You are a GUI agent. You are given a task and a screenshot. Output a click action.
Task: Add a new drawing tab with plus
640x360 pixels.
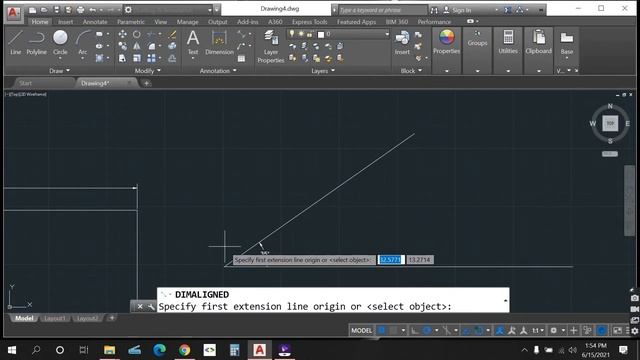point(146,83)
